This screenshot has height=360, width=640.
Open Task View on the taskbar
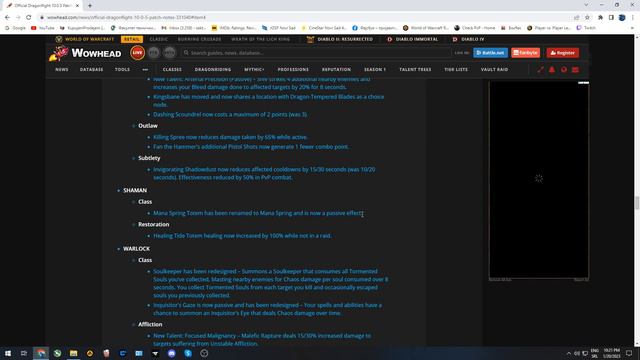(24, 353)
